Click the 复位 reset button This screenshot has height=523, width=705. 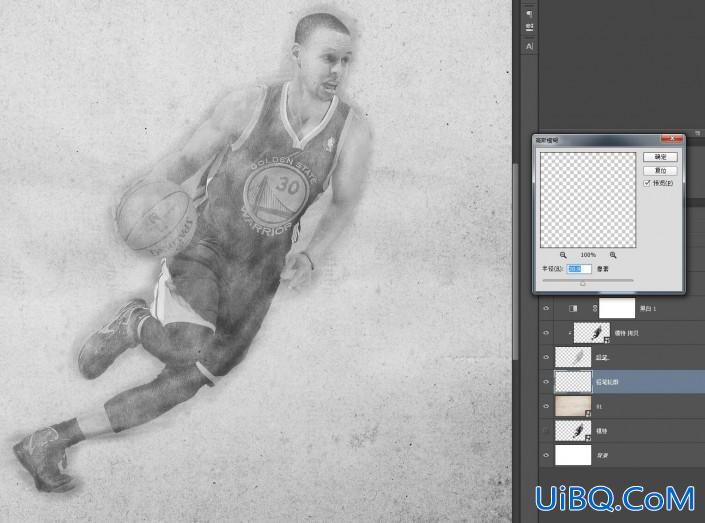[660, 170]
